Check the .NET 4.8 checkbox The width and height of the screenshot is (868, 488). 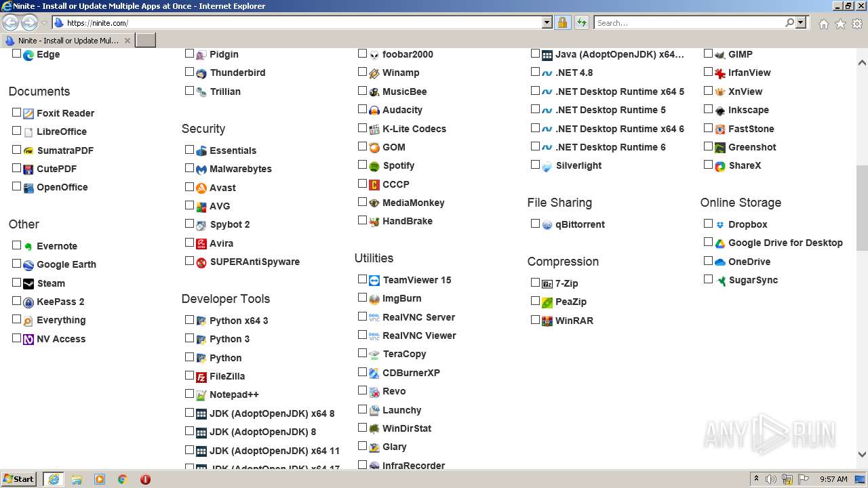(535, 72)
